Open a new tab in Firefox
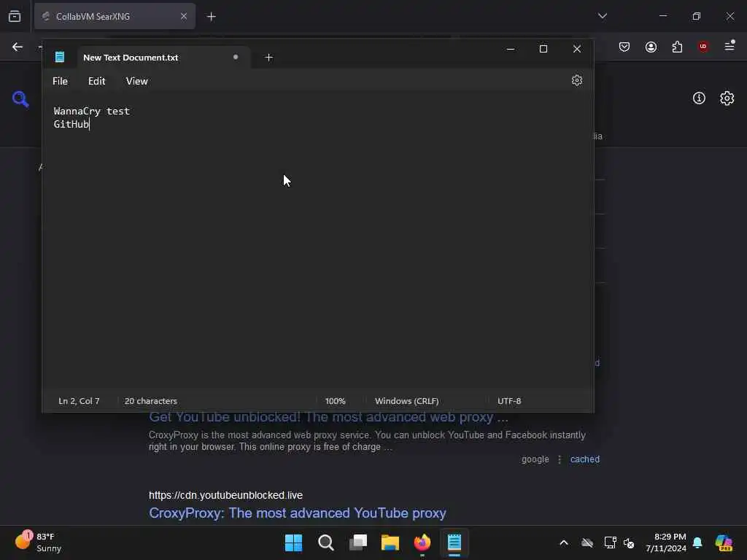 tap(211, 17)
